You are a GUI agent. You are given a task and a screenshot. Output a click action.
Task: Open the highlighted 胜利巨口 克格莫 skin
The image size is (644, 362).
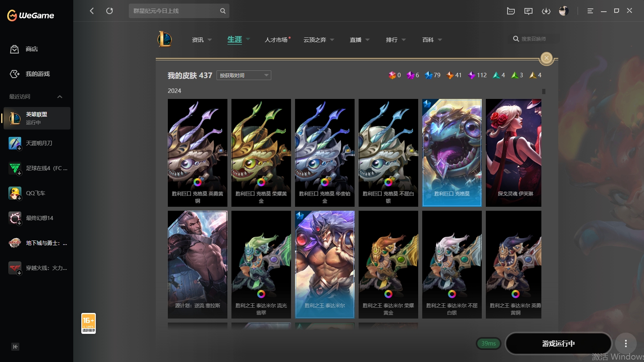(452, 153)
